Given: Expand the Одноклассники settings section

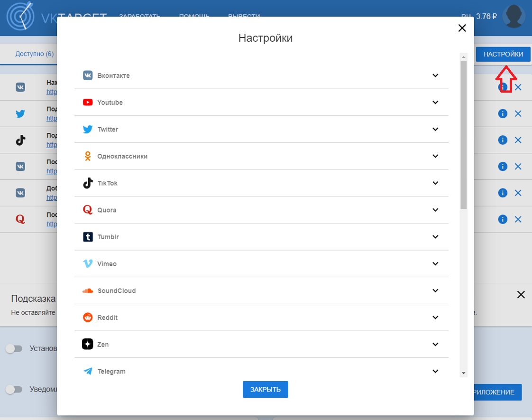Looking at the screenshot, I should (435, 156).
